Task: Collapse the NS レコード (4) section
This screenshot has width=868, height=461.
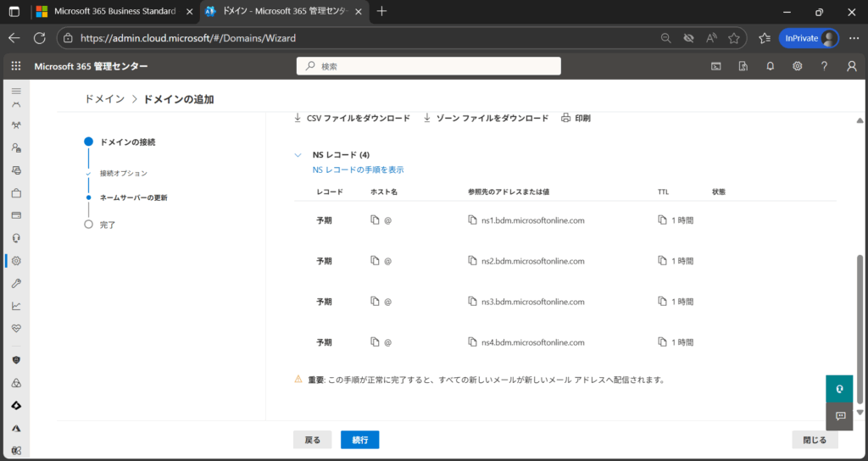Action: pyautogui.click(x=298, y=155)
